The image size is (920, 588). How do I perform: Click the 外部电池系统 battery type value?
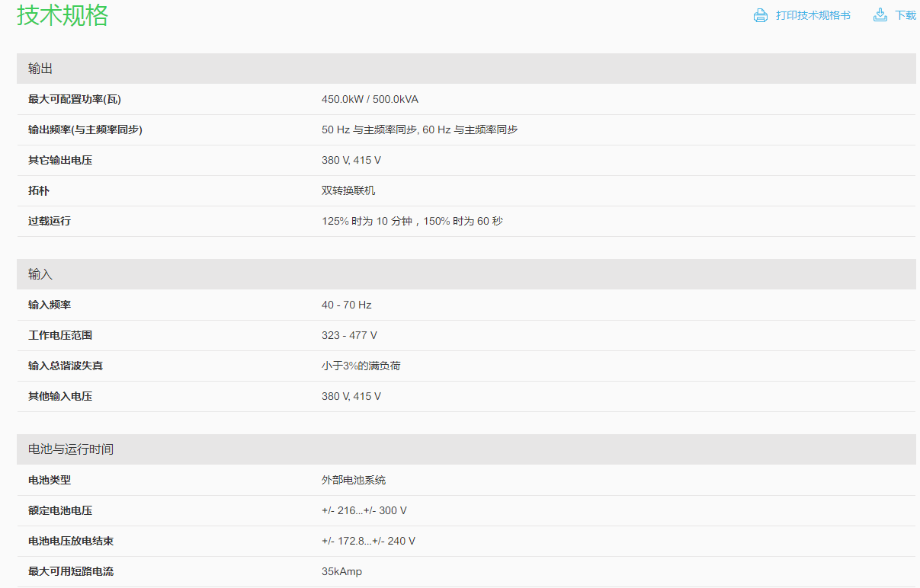[354, 480]
